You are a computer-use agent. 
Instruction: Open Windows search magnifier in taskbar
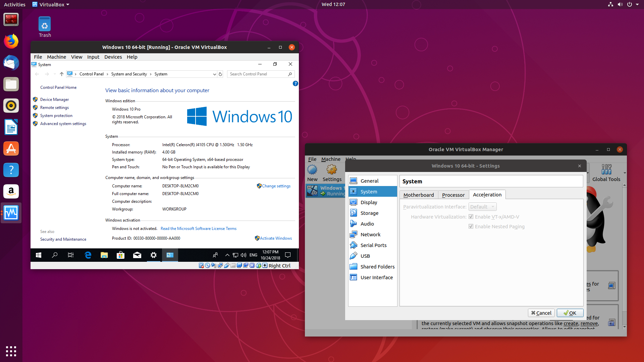[x=55, y=255]
